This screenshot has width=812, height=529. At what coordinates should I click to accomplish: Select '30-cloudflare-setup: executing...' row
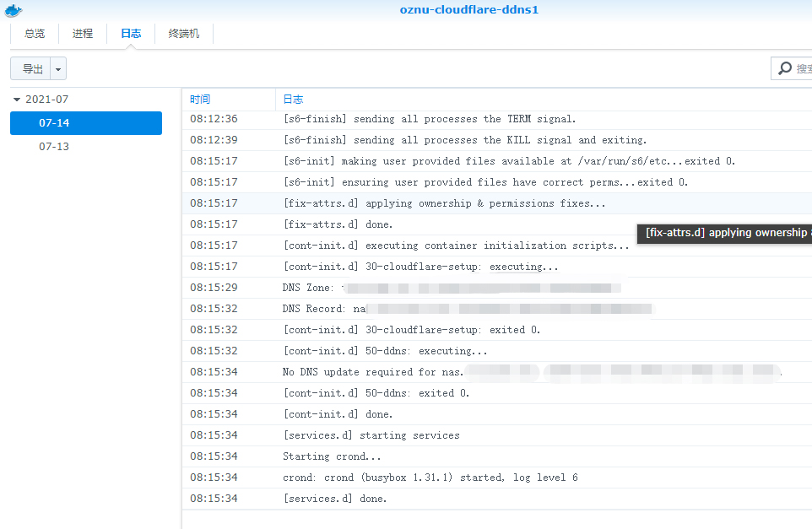[x=497, y=267]
